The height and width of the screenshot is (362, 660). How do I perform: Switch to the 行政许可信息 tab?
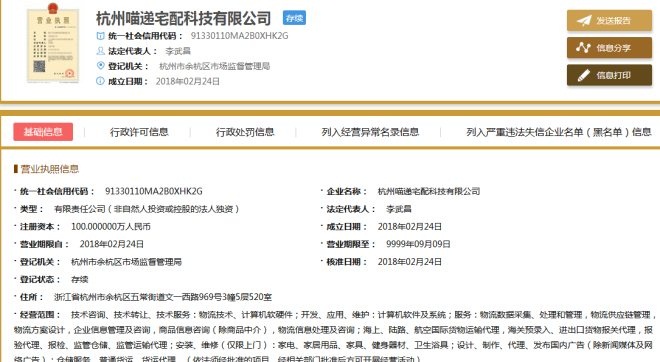pos(139,132)
